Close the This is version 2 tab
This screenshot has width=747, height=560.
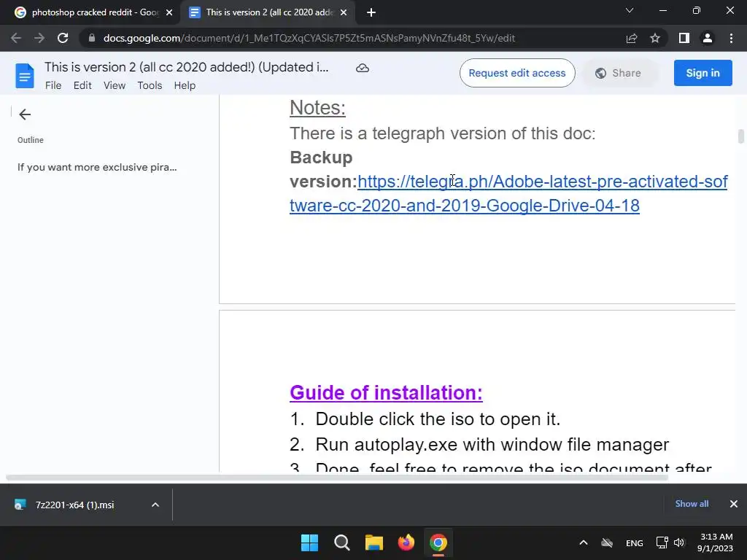tap(344, 12)
